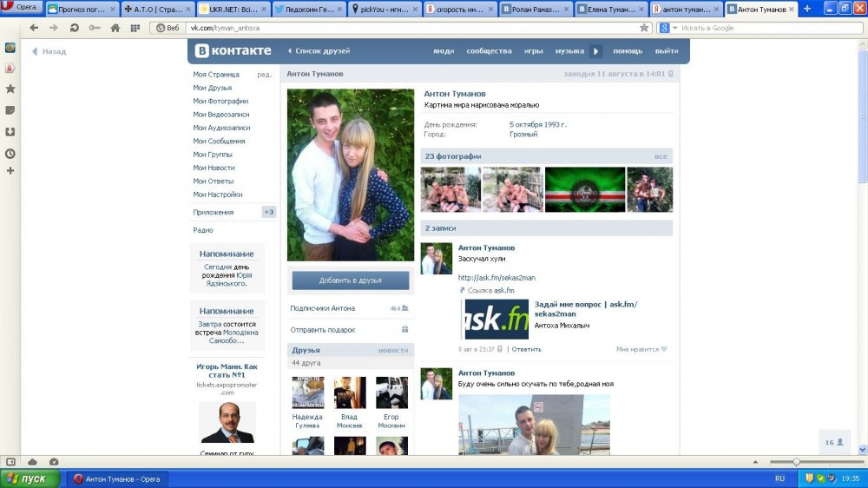868x488 pixels.
Task: Switch to the UKR.NET tab
Action: pos(232,9)
